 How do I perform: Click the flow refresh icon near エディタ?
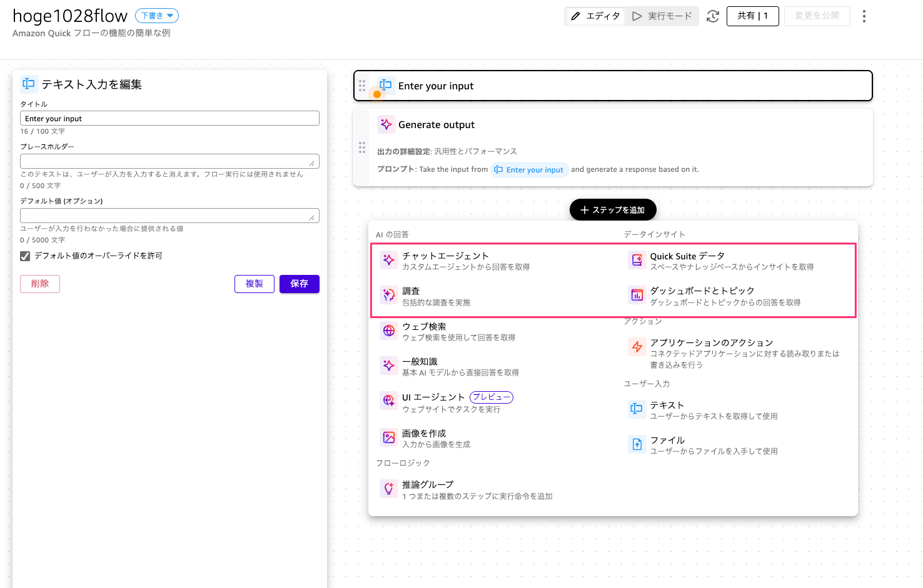click(712, 17)
